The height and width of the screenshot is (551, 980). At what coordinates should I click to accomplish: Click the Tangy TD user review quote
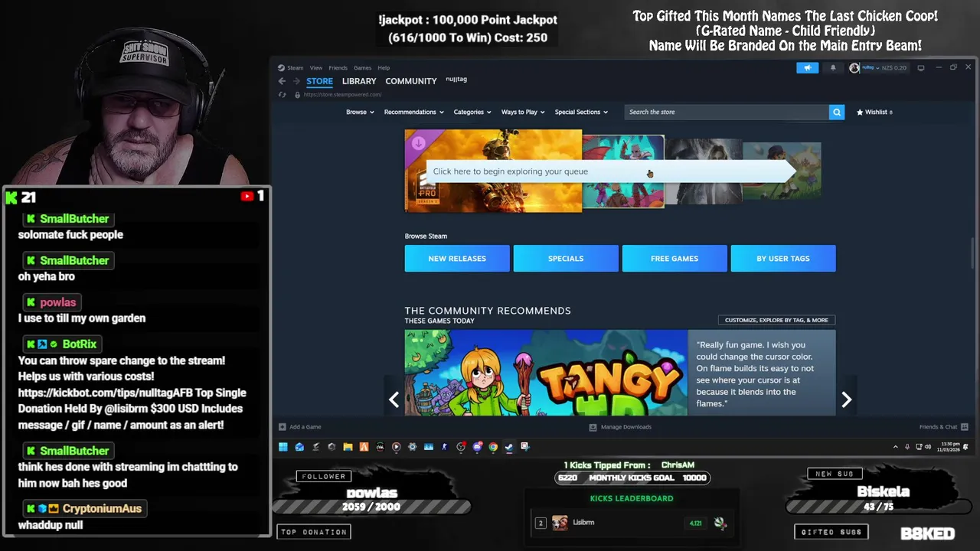pos(755,373)
